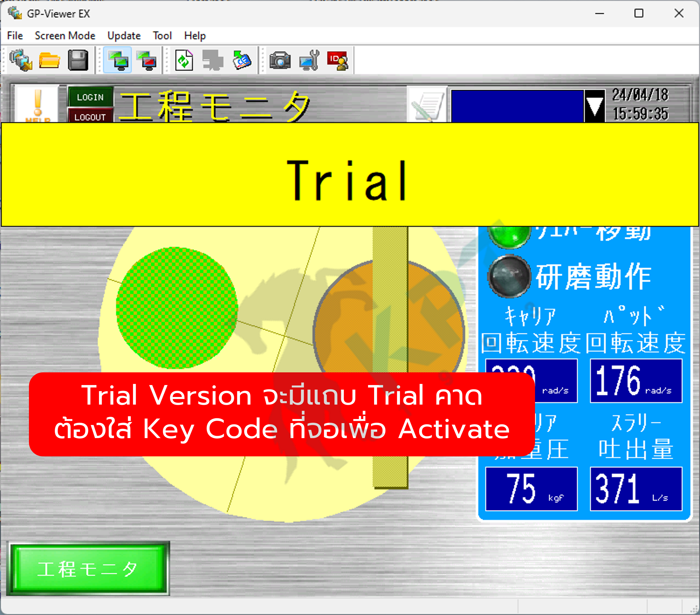Click the GP-Viewer EX title bar app icon
The image size is (700, 615).
pyautogui.click(x=15, y=13)
